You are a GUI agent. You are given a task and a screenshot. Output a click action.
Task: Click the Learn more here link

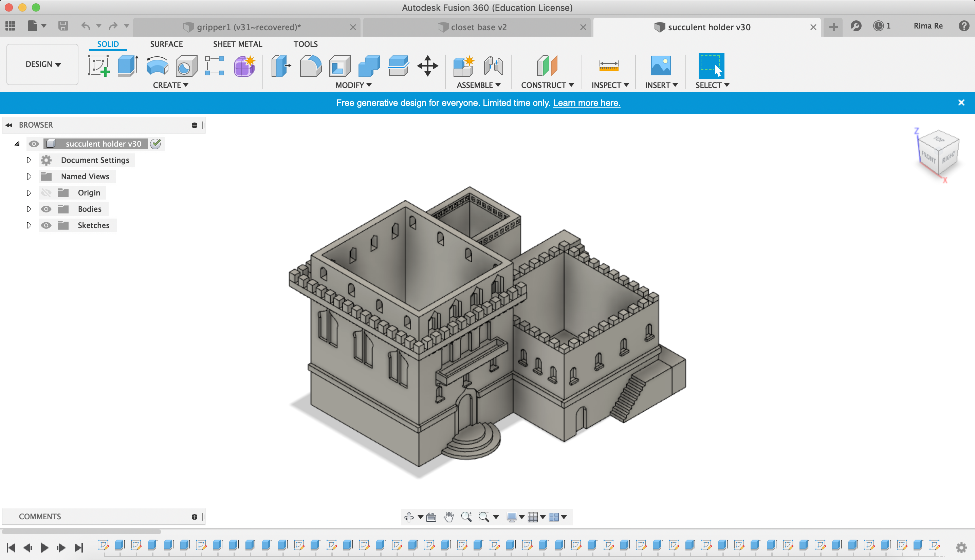tap(586, 103)
